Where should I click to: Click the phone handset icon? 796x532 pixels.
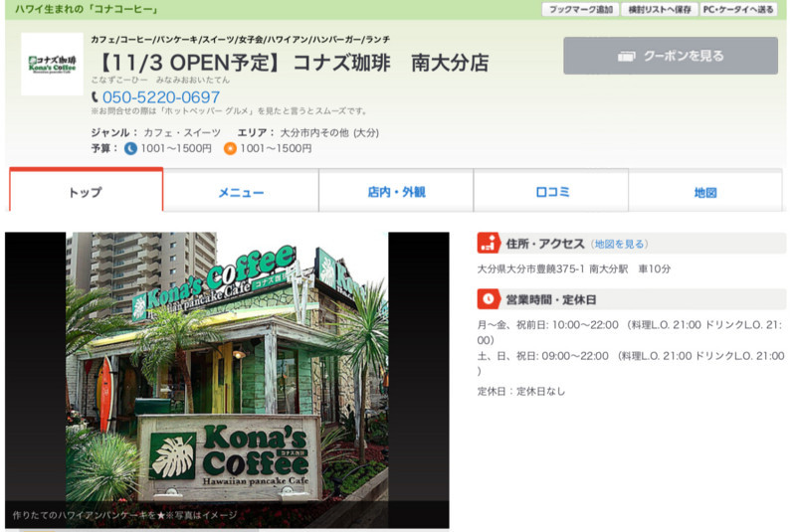[95, 96]
